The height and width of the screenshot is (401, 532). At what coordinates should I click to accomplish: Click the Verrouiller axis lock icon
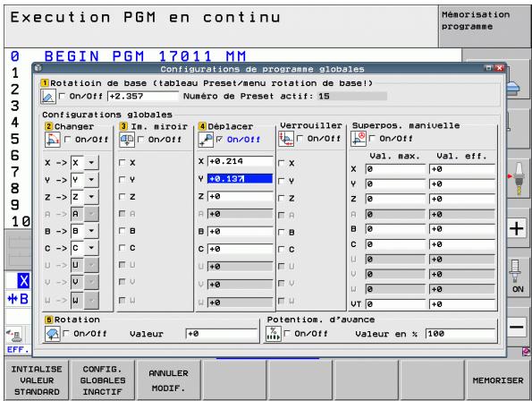point(286,139)
